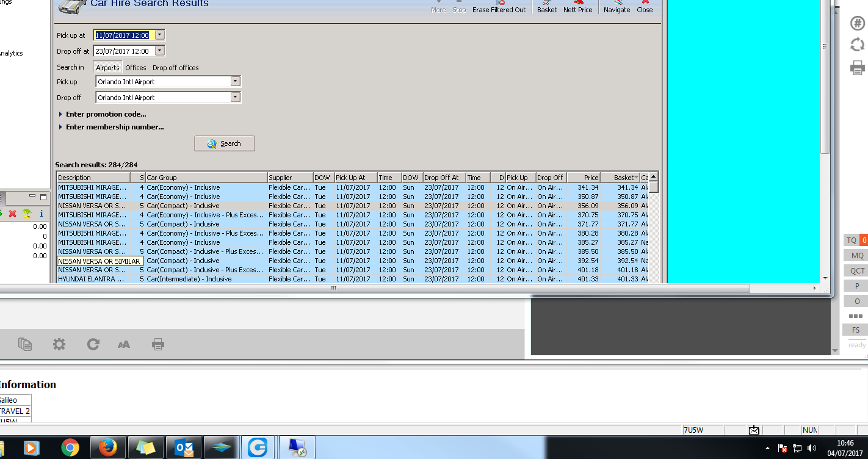Open Windows Media Player from taskbar
Image resolution: width=868 pixels, height=459 pixels.
click(32, 448)
